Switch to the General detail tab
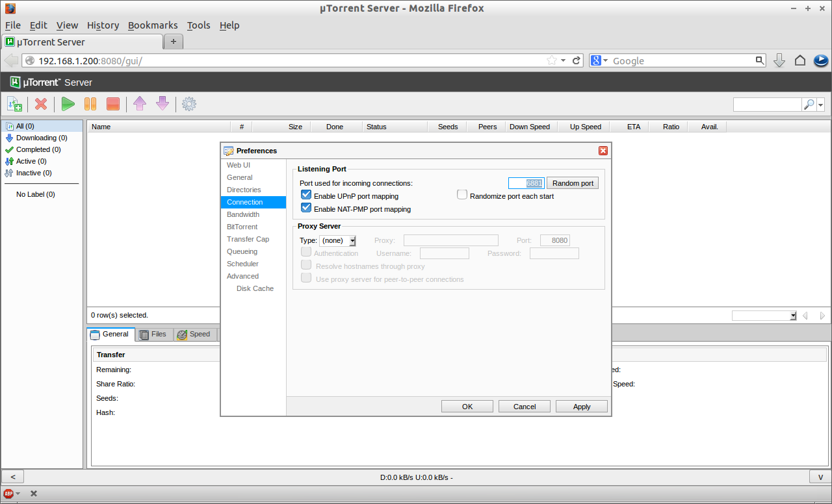Screen dimensions: 832x504 [110, 334]
